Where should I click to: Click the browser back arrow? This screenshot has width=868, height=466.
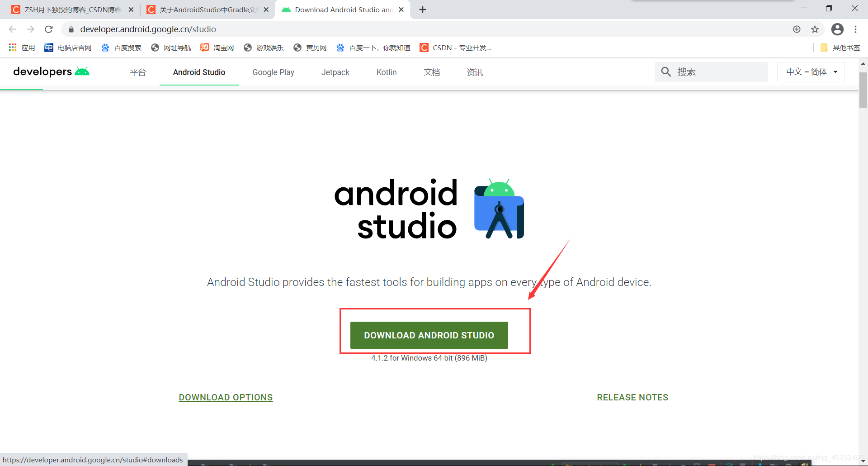pos(13,29)
